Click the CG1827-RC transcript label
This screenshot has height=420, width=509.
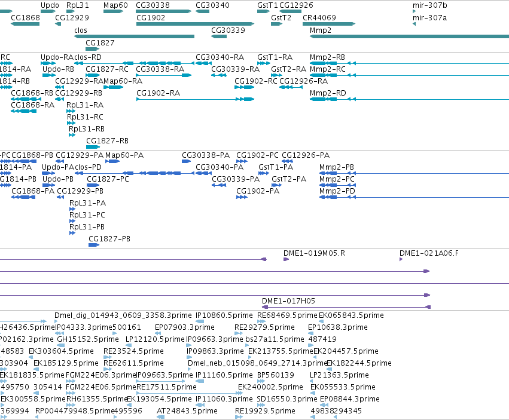pyautogui.click(x=107, y=69)
